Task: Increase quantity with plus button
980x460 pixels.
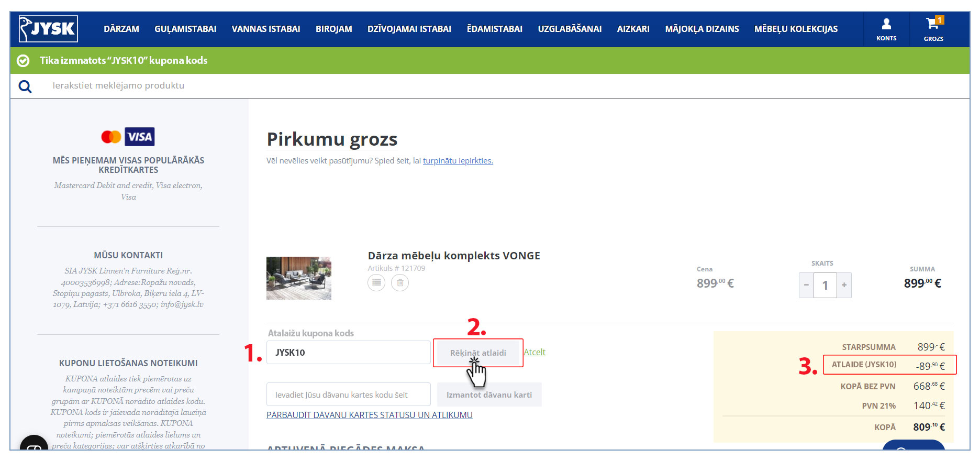Action: 844,285
